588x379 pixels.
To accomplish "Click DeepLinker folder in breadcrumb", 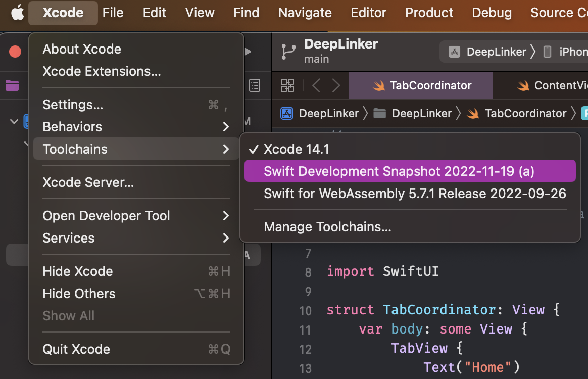I will (x=413, y=113).
